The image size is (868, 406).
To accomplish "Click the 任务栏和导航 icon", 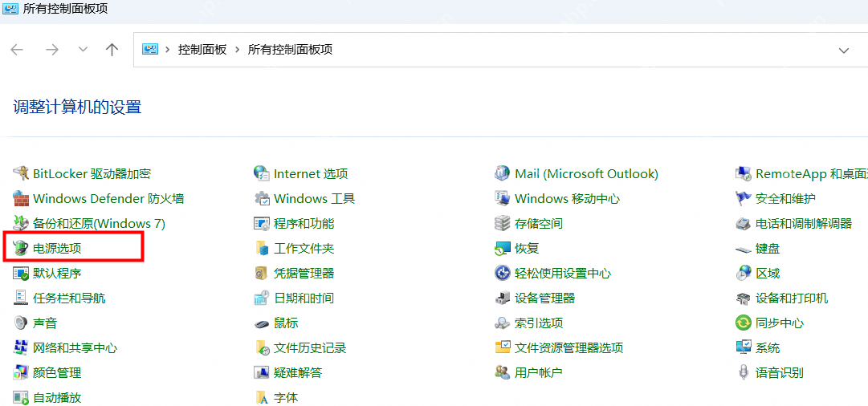I will coord(21,298).
